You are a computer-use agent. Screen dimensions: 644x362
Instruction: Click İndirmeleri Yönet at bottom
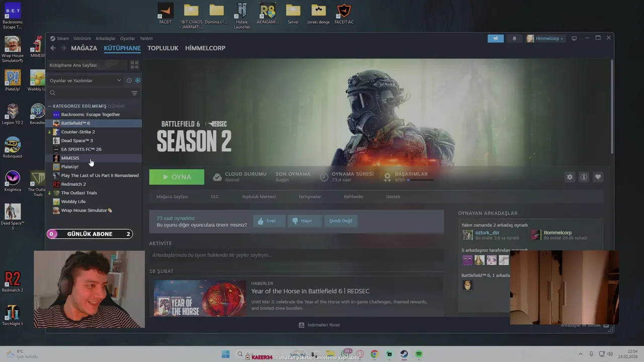point(319,325)
